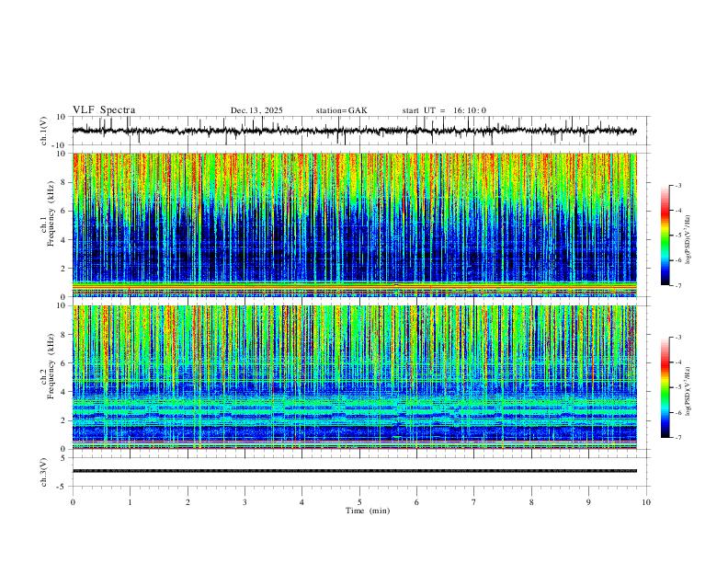Click the "8" tick on the time axis
The image size is (728, 563).
click(531, 502)
